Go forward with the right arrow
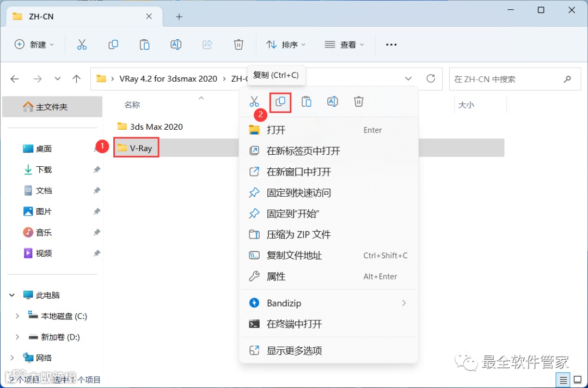Image resolution: width=588 pixels, height=388 pixels. coord(37,79)
